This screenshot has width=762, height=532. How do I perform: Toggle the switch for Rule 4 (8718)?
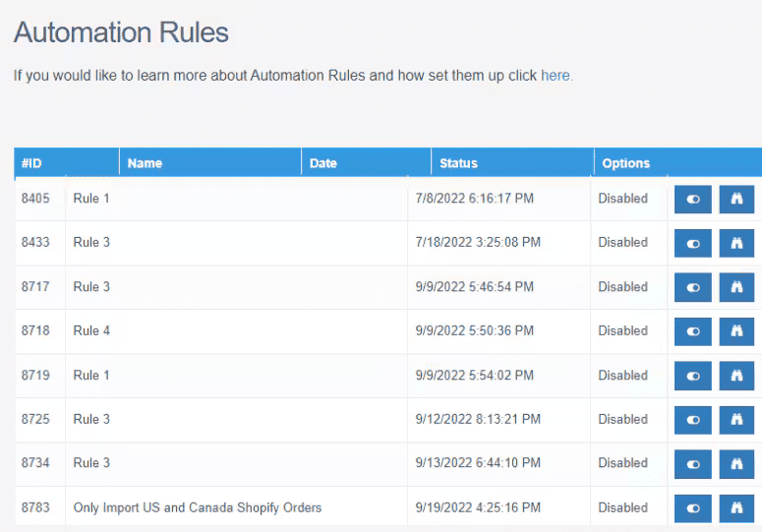click(693, 331)
